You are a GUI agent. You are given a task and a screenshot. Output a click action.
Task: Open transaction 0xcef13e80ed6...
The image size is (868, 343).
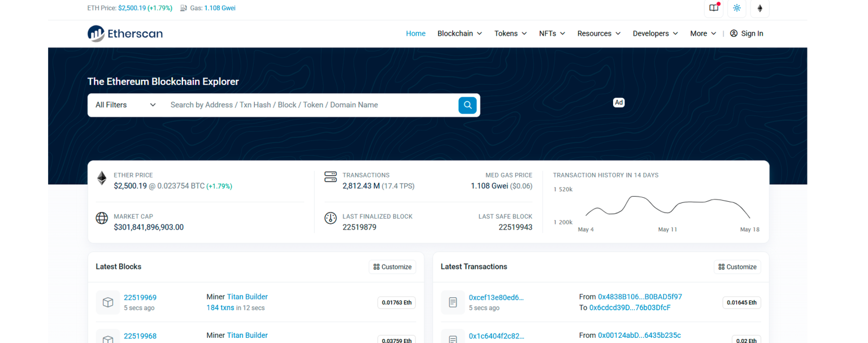point(496,297)
